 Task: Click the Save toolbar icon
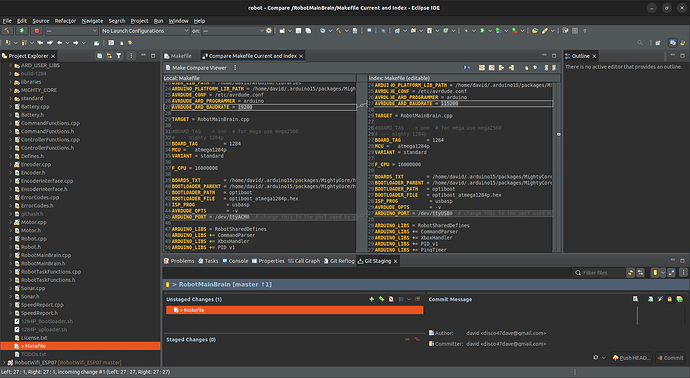[298, 31]
